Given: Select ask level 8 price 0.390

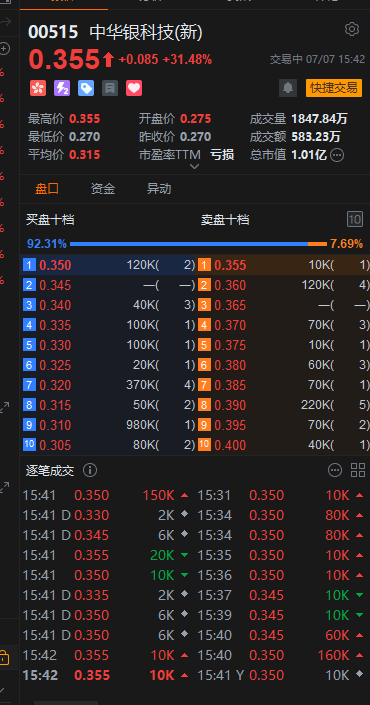Looking at the screenshot, I should pos(230,405).
